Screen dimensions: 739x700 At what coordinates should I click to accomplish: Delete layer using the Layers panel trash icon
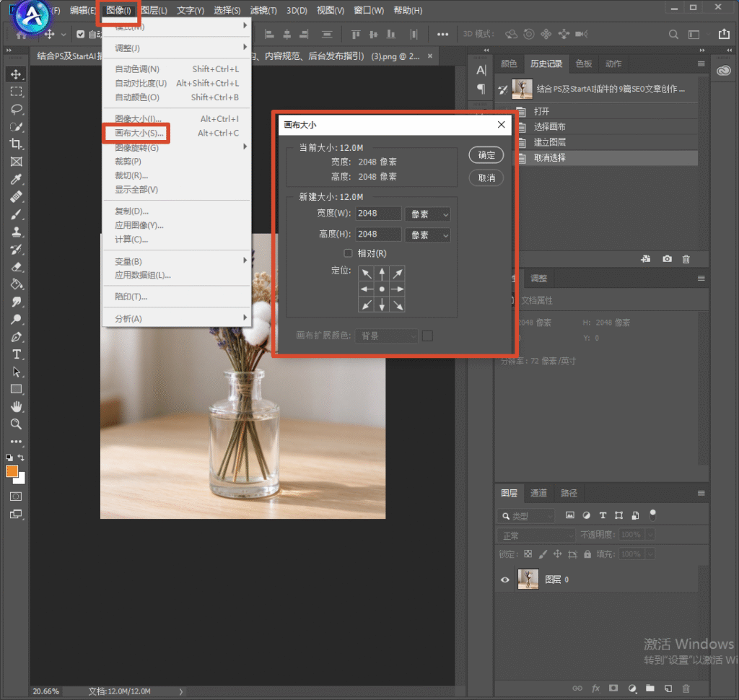pos(686,688)
